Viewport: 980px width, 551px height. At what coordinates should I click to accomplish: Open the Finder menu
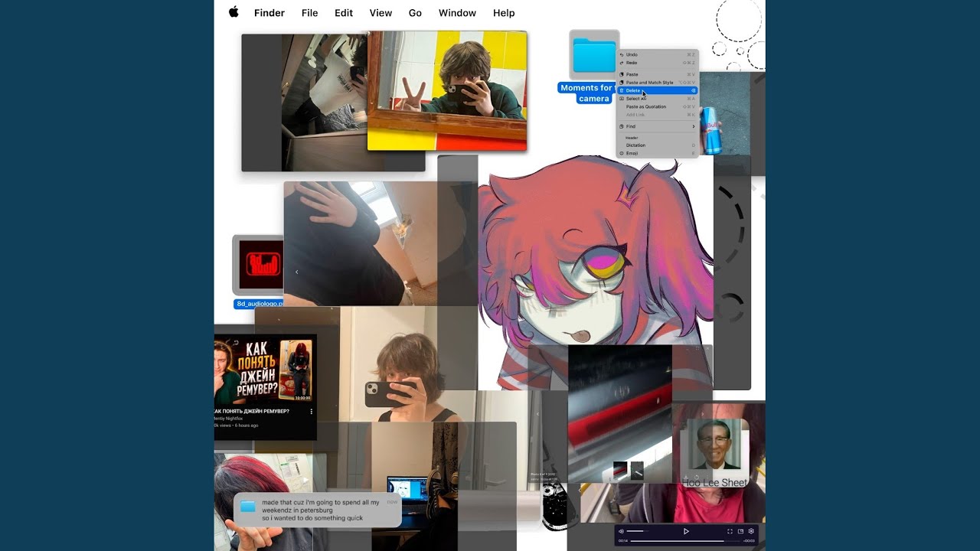tap(269, 13)
